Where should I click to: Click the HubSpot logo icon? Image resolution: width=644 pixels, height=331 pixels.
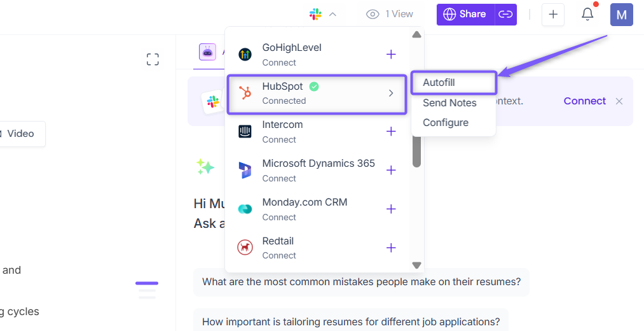tap(245, 94)
